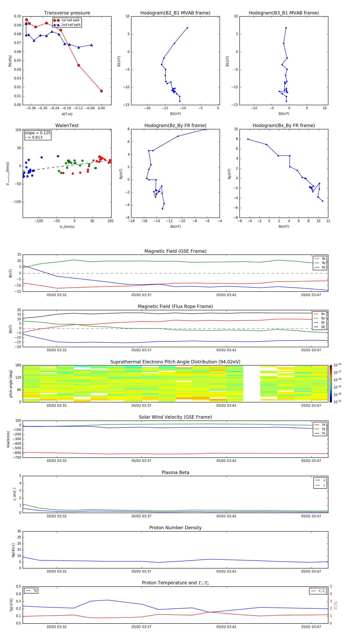Click the 'Plasma Beta' plot title

tap(175, 473)
